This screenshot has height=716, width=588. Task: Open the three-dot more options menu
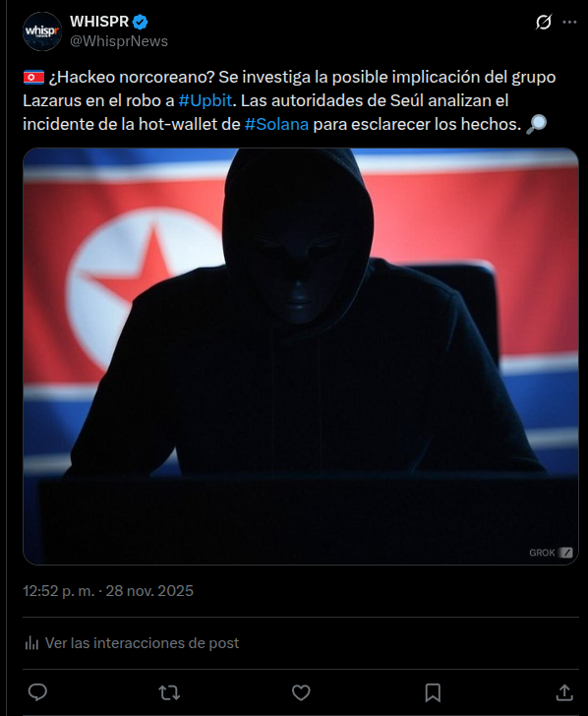(x=569, y=22)
